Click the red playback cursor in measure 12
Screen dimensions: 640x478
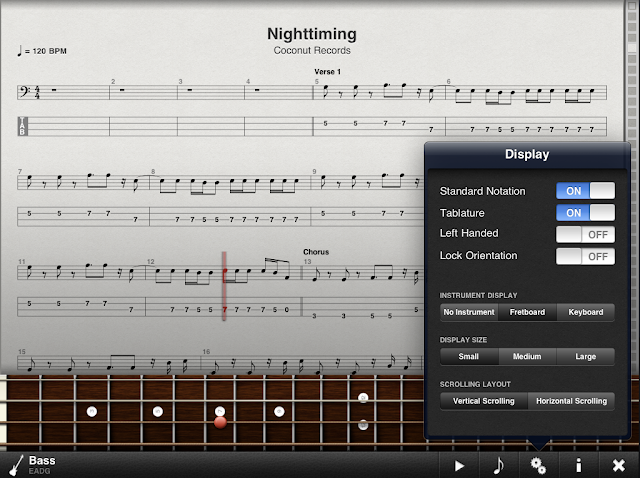click(224, 286)
